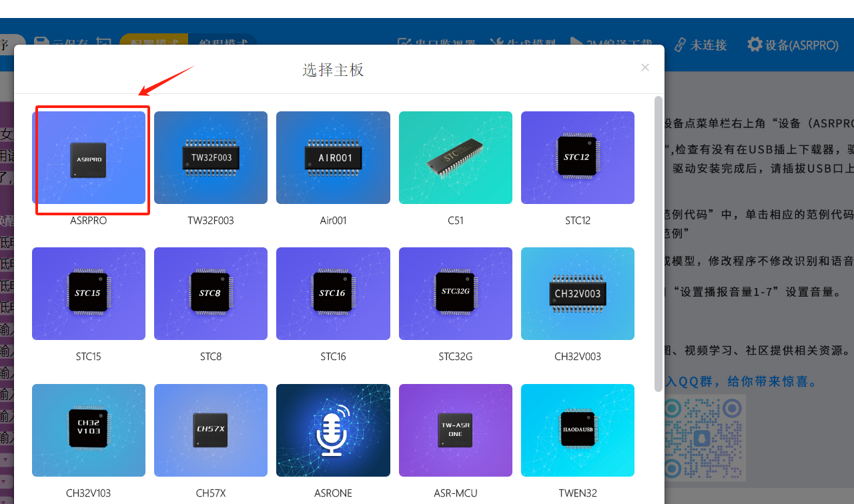The image size is (854, 504).
Task: Select the STC15 chip board
Action: (x=89, y=294)
